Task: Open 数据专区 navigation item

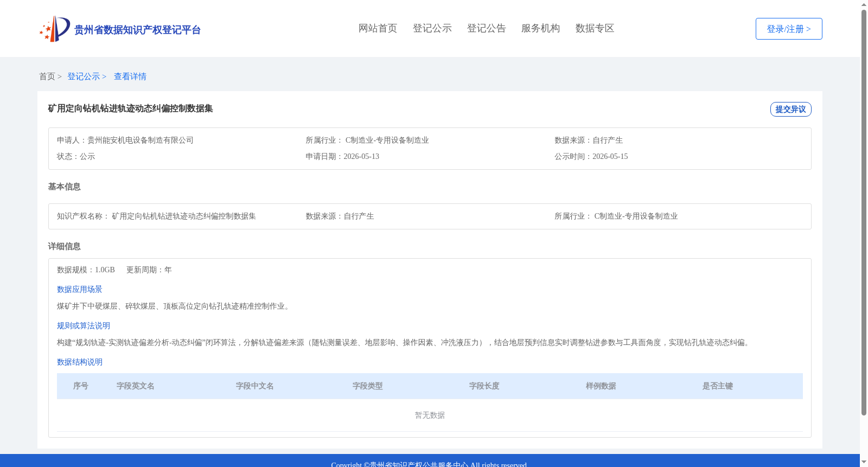Action: coord(595,28)
